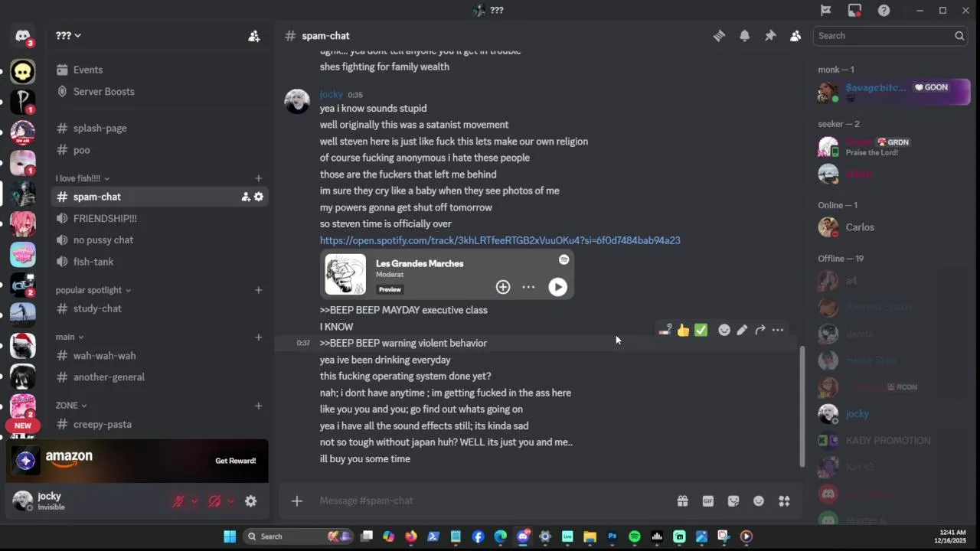Open the GIF picker
This screenshot has height=551, width=980.
[708, 501]
